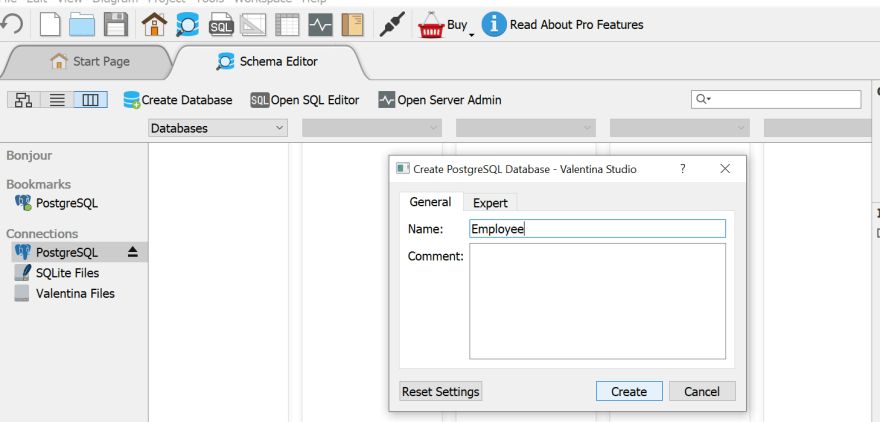Open the Buy dropdown arrow
This screenshot has width=880, height=422.
tap(471, 35)
